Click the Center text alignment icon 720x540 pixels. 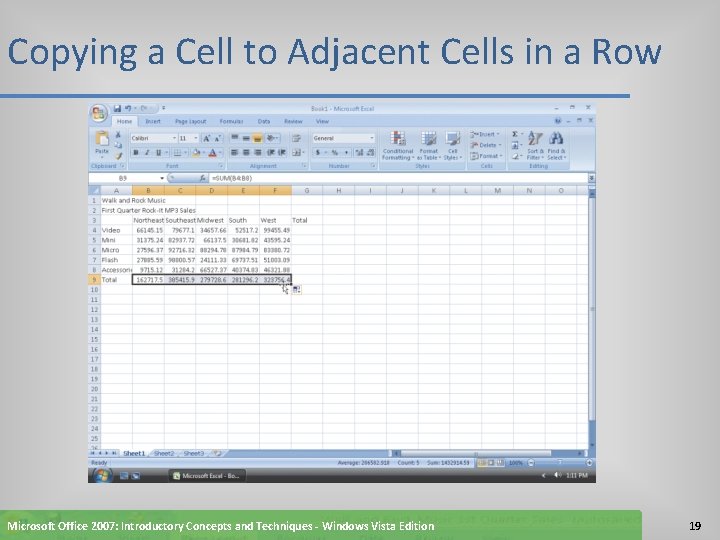coord(246,152)
